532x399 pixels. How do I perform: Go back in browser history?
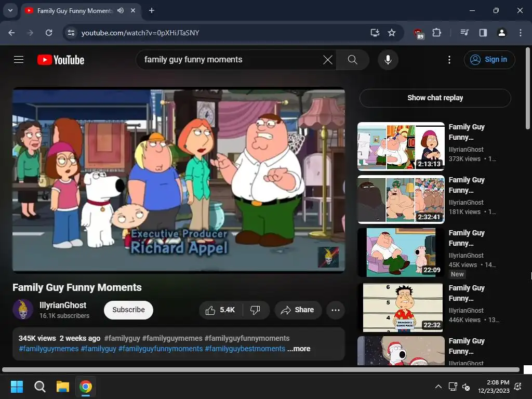tap(11, 33)
